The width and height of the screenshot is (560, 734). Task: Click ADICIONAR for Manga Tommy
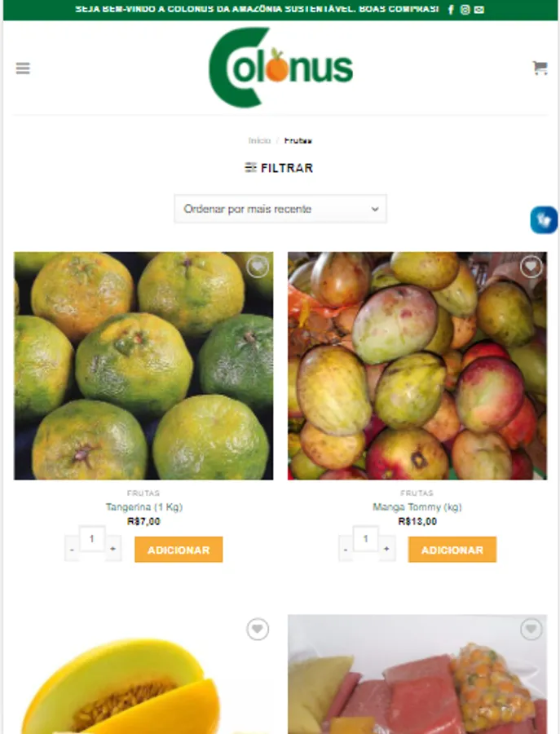(452, 550)
